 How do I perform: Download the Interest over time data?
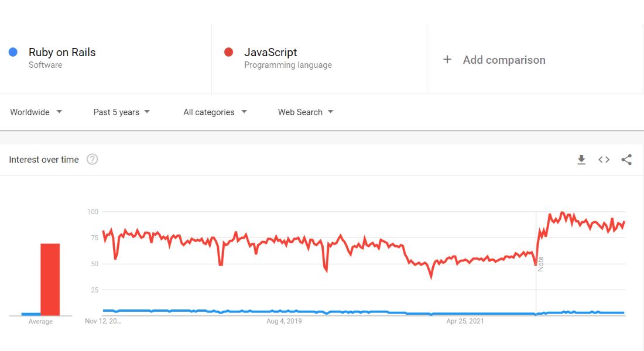[x=581, y=160]
